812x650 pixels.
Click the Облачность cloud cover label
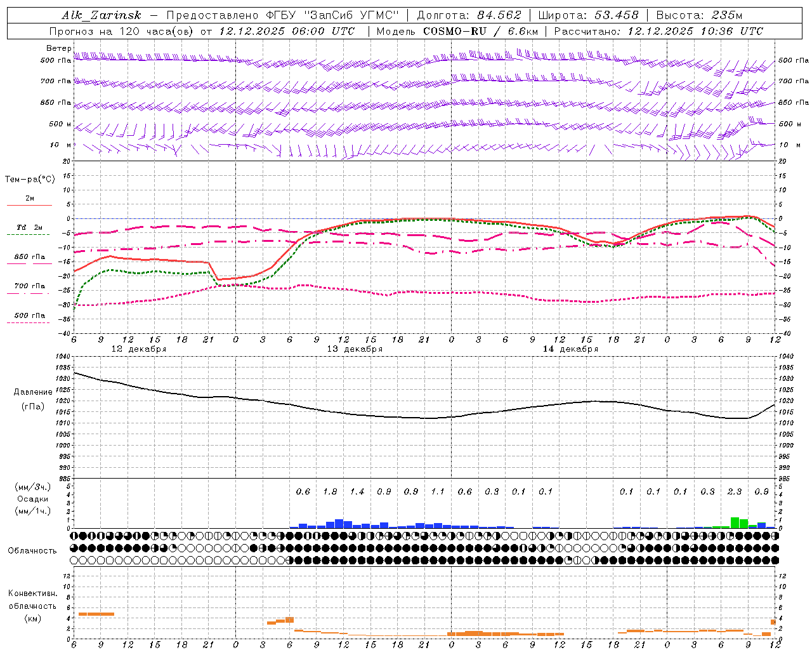click(32, 550)
